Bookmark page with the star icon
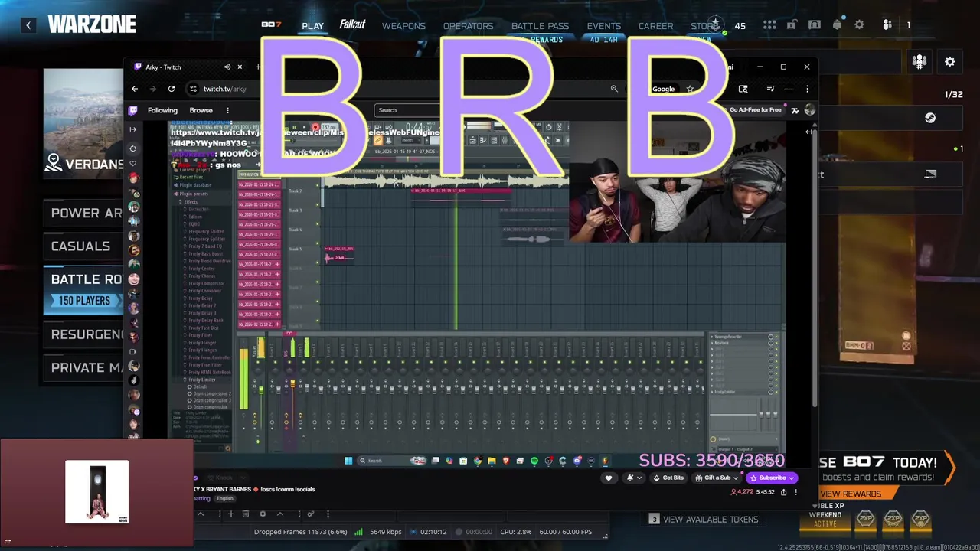Screen dimensions: 980x551 tap(690, 89)
